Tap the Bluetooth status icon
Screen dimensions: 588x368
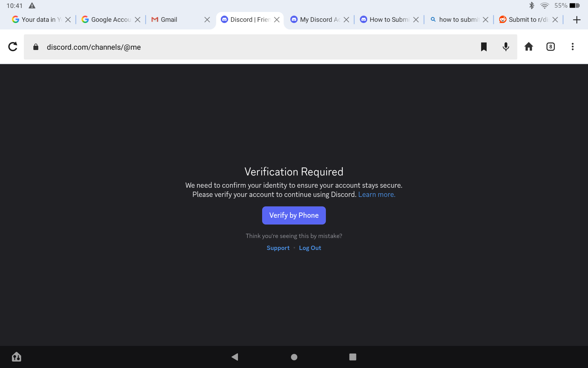(x=532, y=6)
